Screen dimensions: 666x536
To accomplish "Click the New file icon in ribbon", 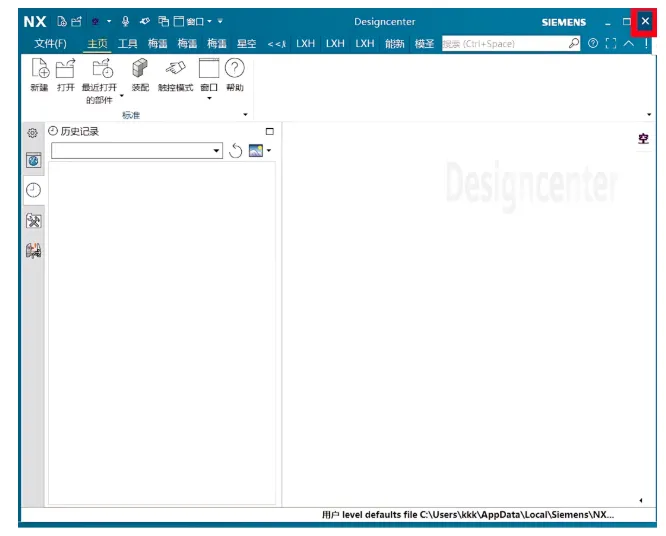I will (40, 68).
